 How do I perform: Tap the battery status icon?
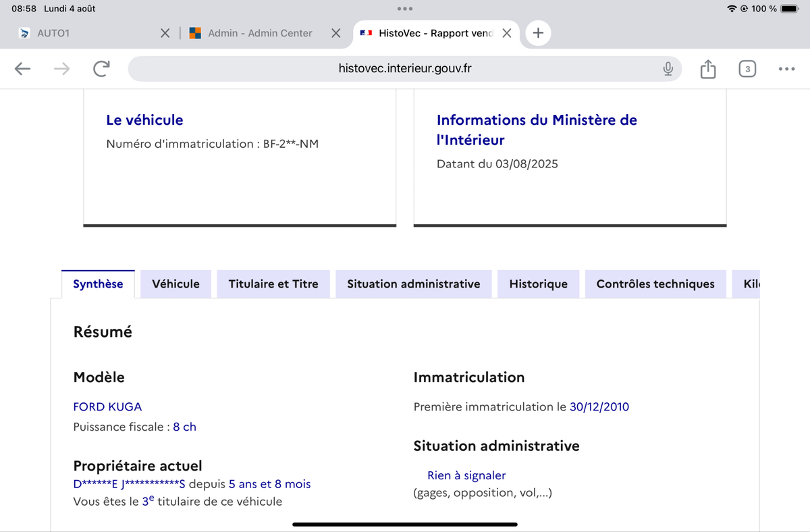[790, 9]
